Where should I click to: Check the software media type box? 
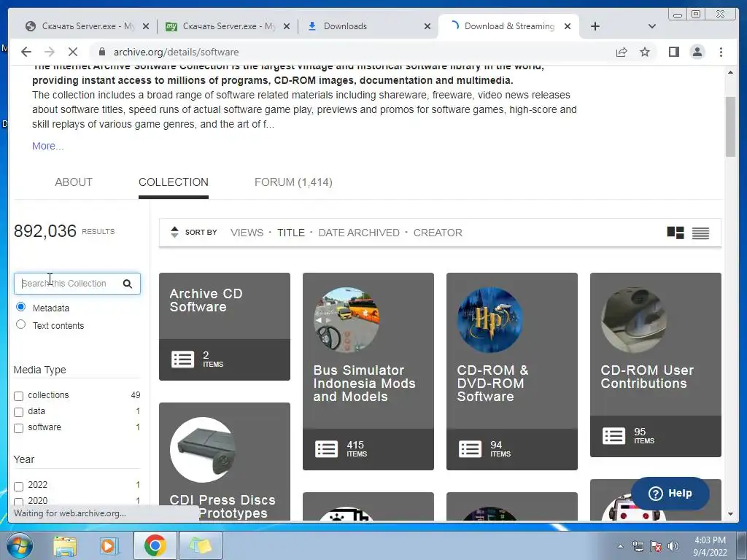coord(18,428)
